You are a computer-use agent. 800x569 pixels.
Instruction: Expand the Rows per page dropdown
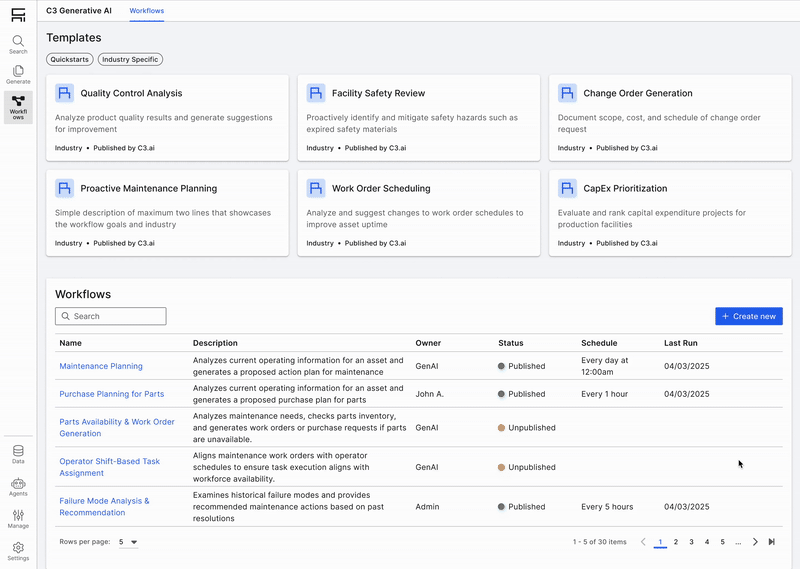[x=128, y=542]
